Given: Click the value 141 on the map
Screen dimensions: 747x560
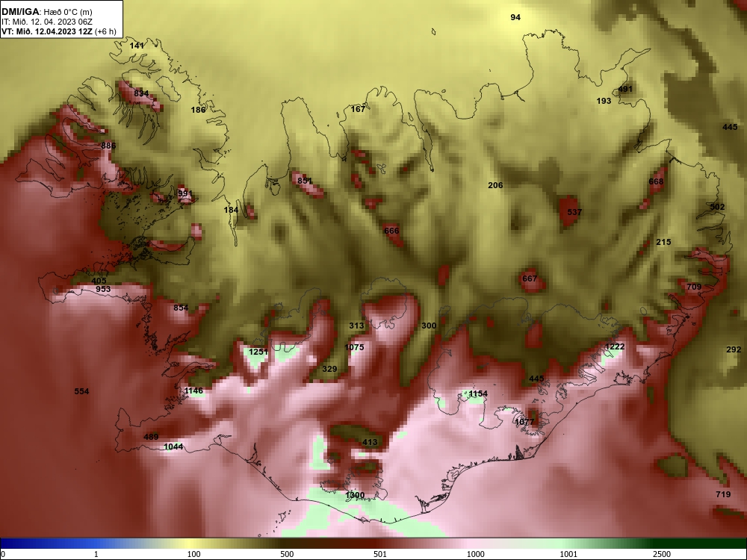Looking at the screenshot, I should pos(137,46).
